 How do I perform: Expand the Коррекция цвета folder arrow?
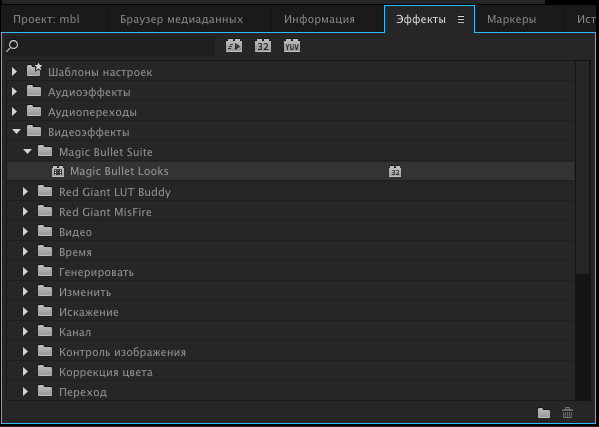(x=26, y=371)
